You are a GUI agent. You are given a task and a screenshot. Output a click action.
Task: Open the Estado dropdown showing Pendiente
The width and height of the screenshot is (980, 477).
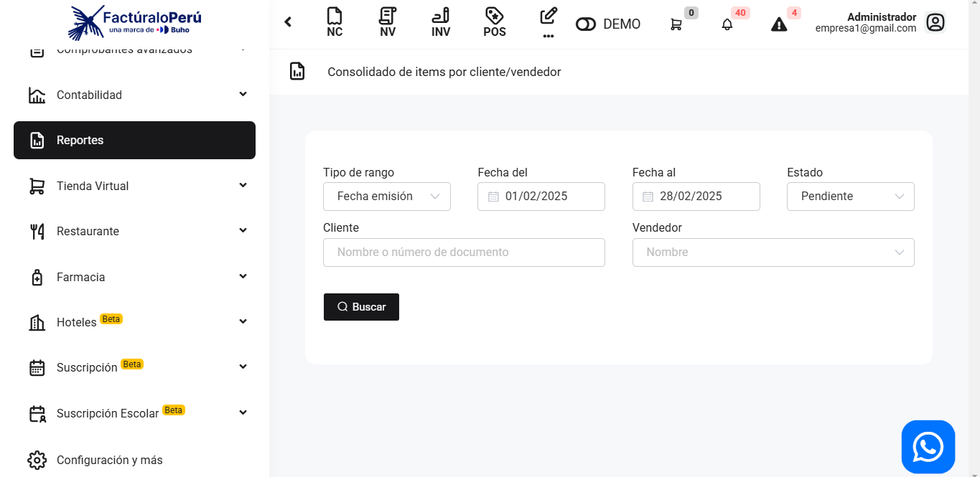point(850,197)
